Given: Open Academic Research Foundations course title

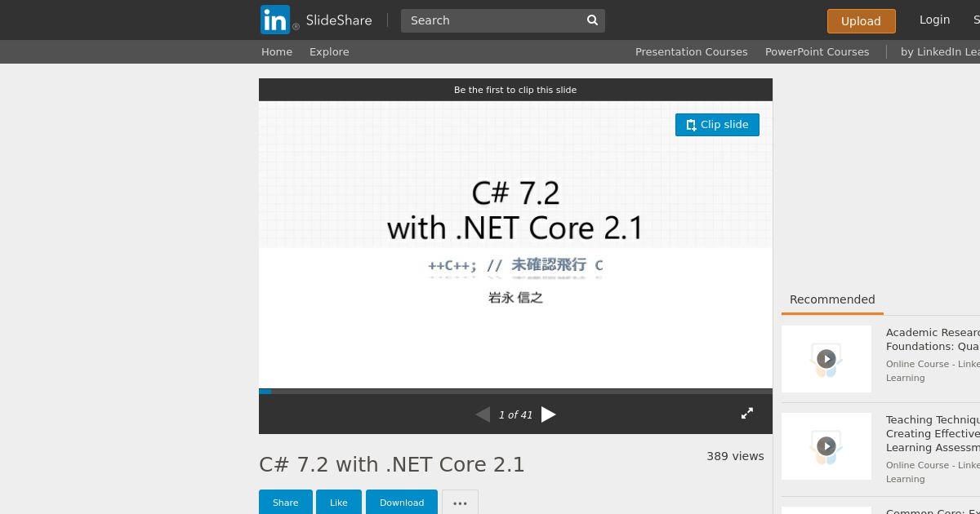Looking at the screenshot, I should [x=933, y=339].
